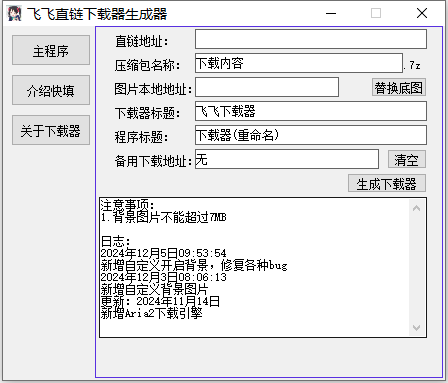Click the 生成下载器 button
The width and height of the screenshot is (448, 383).
387,183
